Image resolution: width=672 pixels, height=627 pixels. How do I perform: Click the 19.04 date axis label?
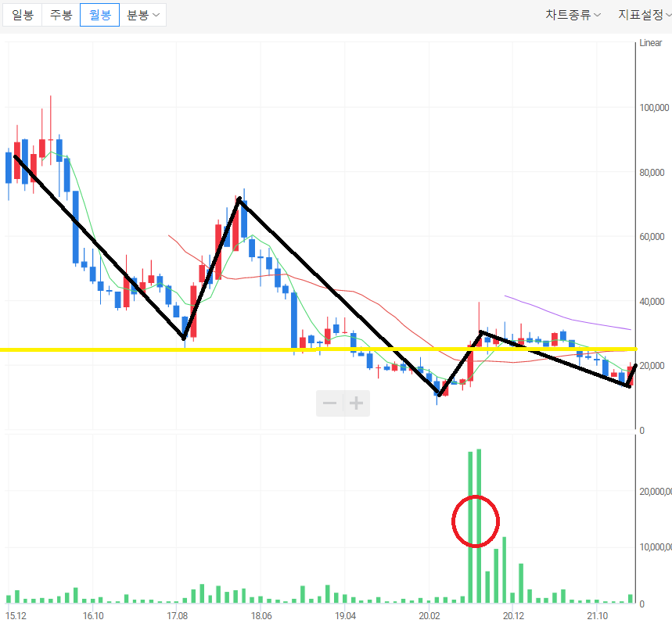[x=345, y=616]
